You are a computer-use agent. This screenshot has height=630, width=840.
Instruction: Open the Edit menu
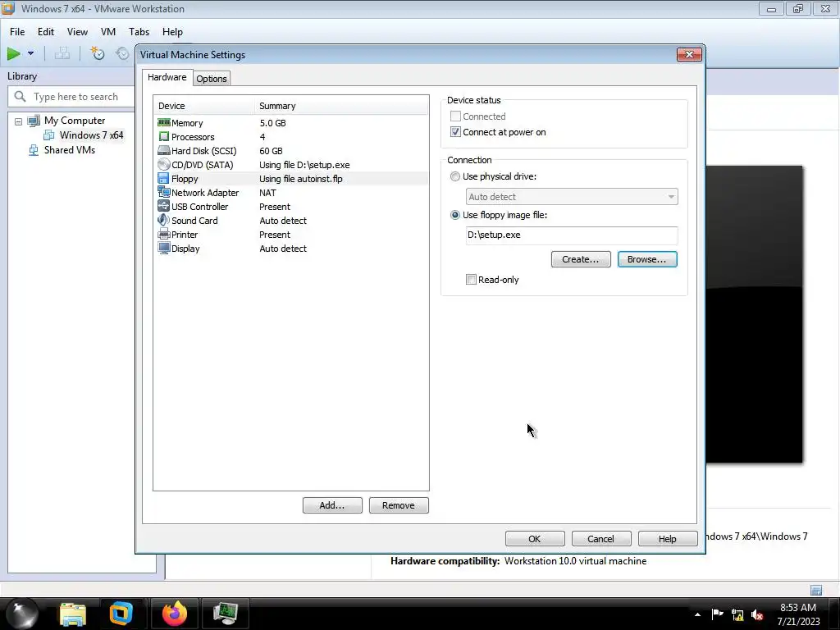[46, 32]
